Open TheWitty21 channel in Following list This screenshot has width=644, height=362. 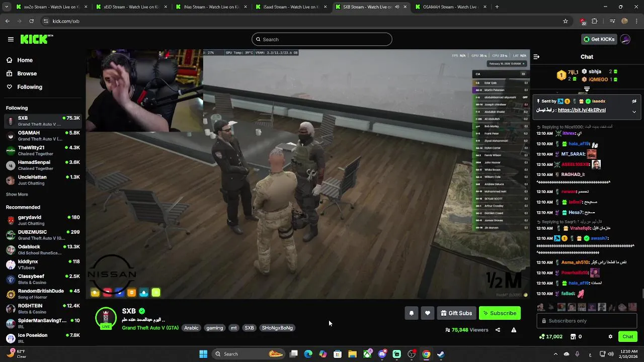tap(43, 150)
